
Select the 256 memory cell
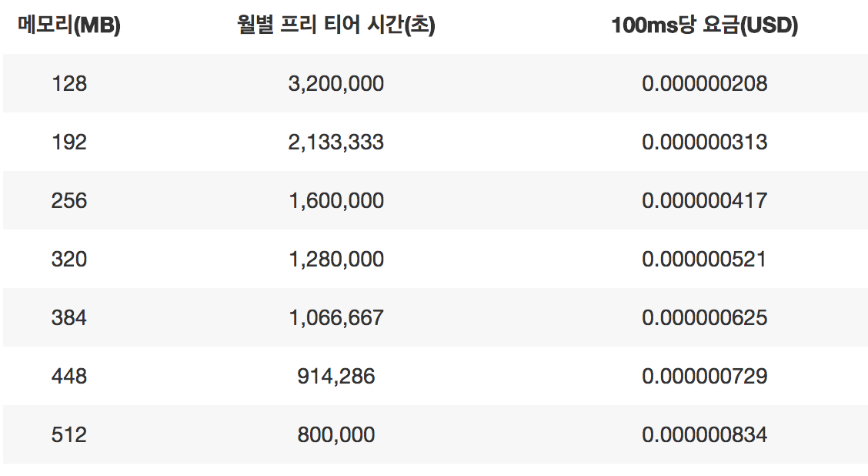pyautogui.click(x=69, y=200)
